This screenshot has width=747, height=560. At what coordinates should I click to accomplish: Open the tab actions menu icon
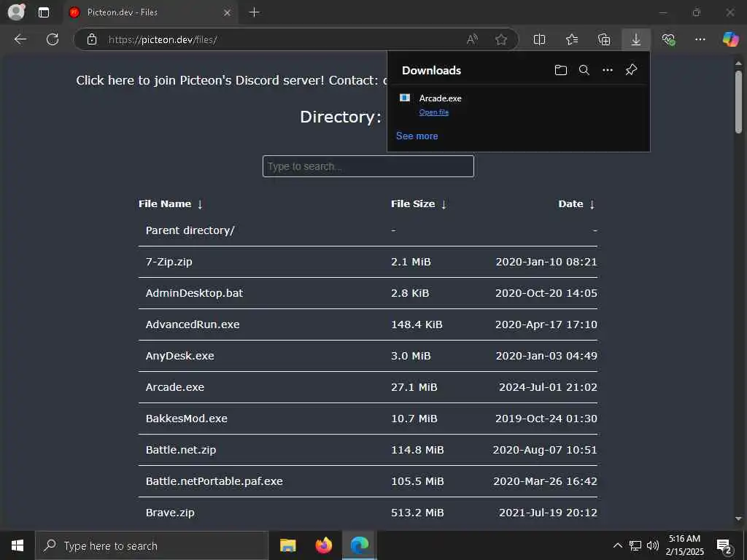[x=43, y=12]
